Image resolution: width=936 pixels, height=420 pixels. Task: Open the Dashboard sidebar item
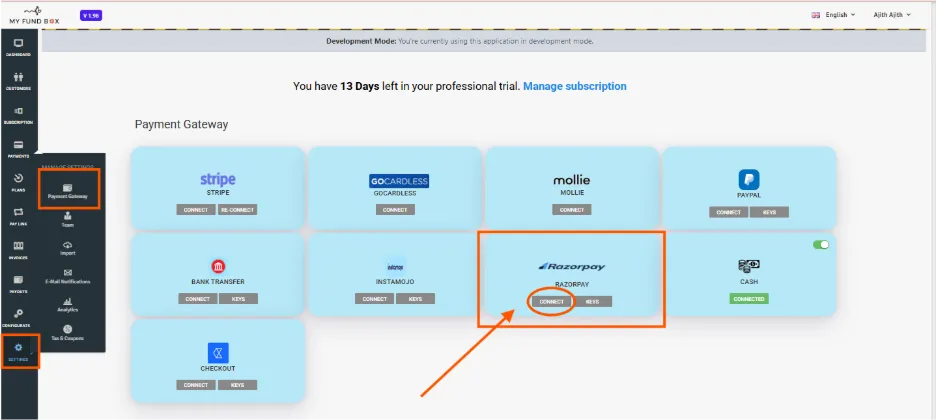pyautogui.click(x=19, y=47)
